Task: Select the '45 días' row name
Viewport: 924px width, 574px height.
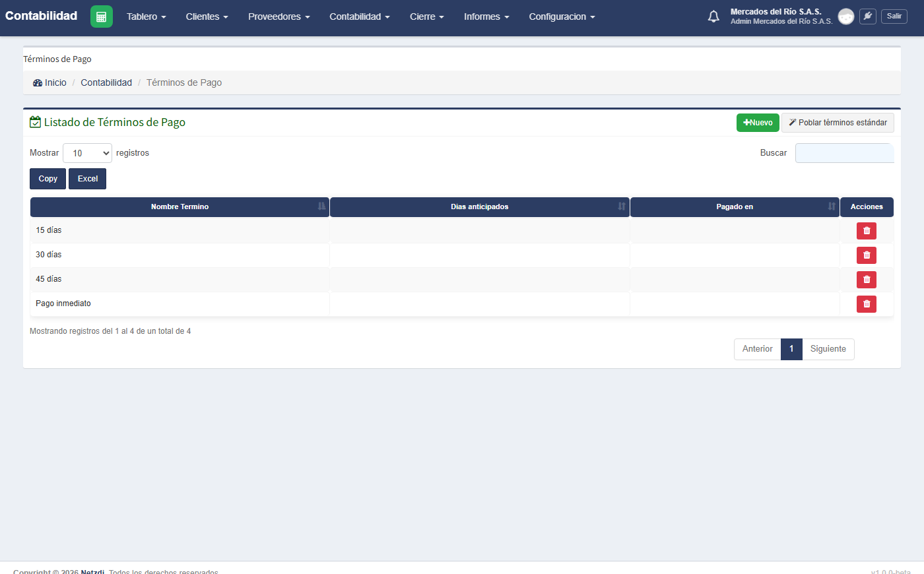Action: click(x=49, y=279)
